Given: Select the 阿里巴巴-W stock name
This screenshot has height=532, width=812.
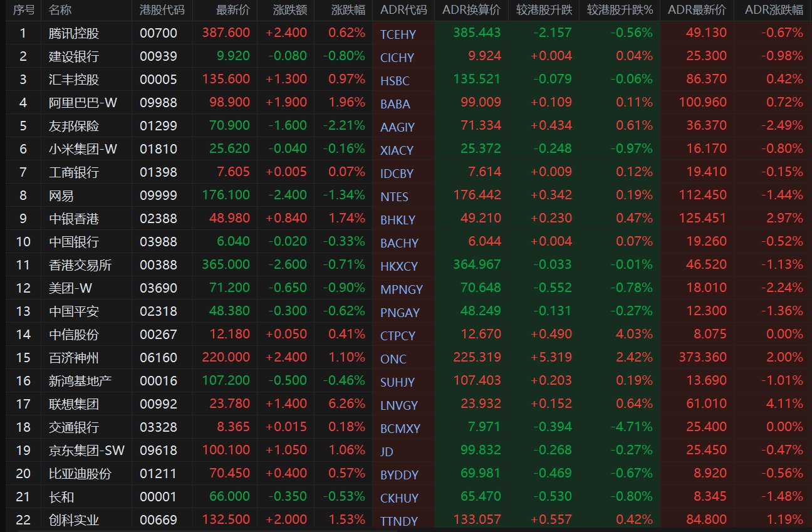Looking at the screenshot, I should click(74, 103).
